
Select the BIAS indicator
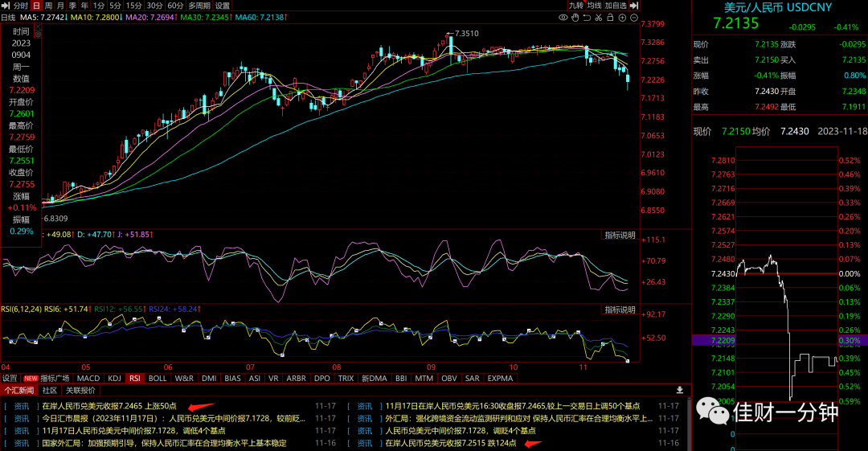[232, 379]
